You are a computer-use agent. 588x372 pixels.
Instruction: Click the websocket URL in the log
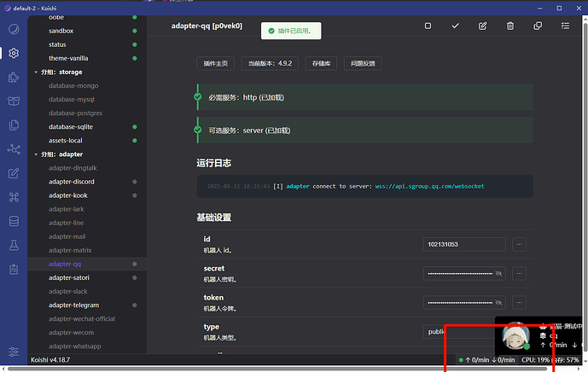[430, 186]
